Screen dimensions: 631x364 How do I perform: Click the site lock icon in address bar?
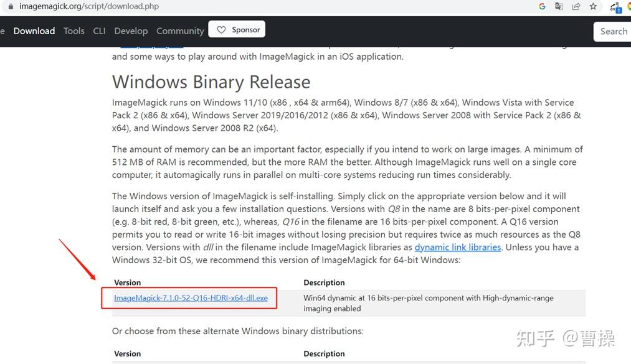pyautogui.click(x=11, y=6)
